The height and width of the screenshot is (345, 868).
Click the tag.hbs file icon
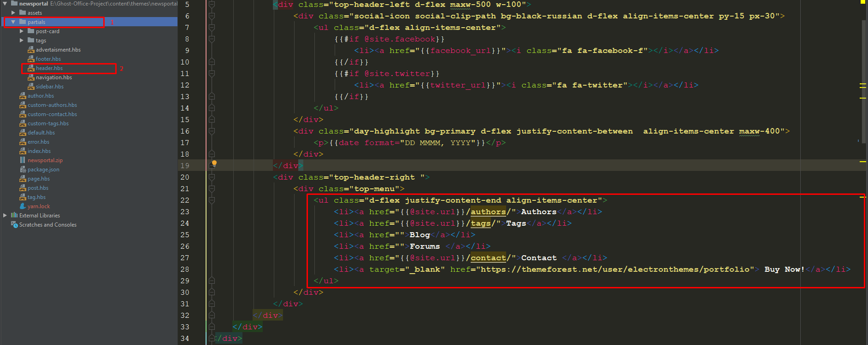23,197
